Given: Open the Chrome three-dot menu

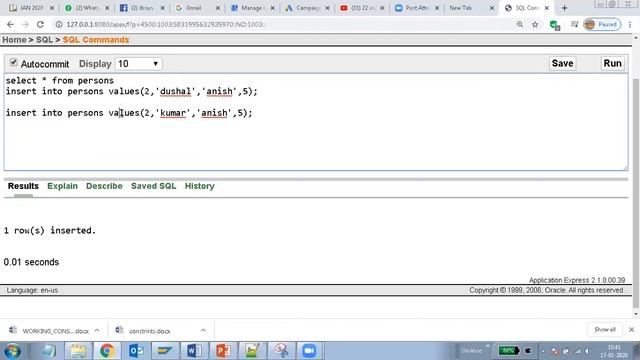Looking at the screenshot, I should (630, 24).
